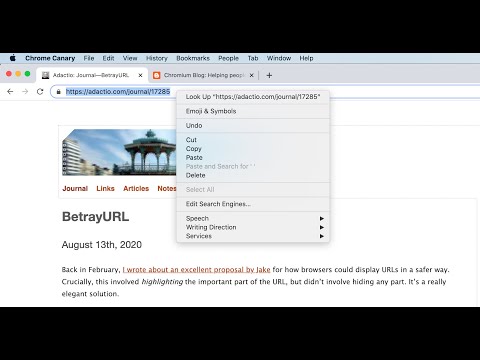
Task: Select Paste in context menu
Action: pos(253,157)
